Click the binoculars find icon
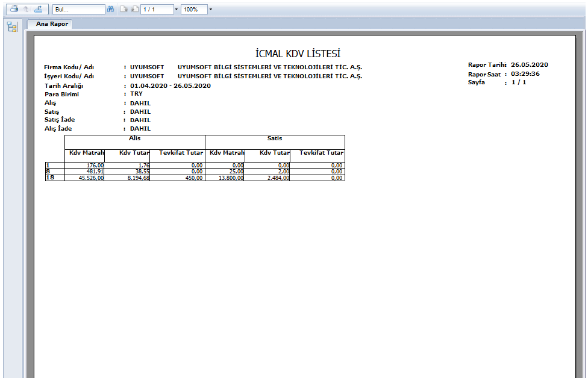588x378 pixels. point(110,10)
